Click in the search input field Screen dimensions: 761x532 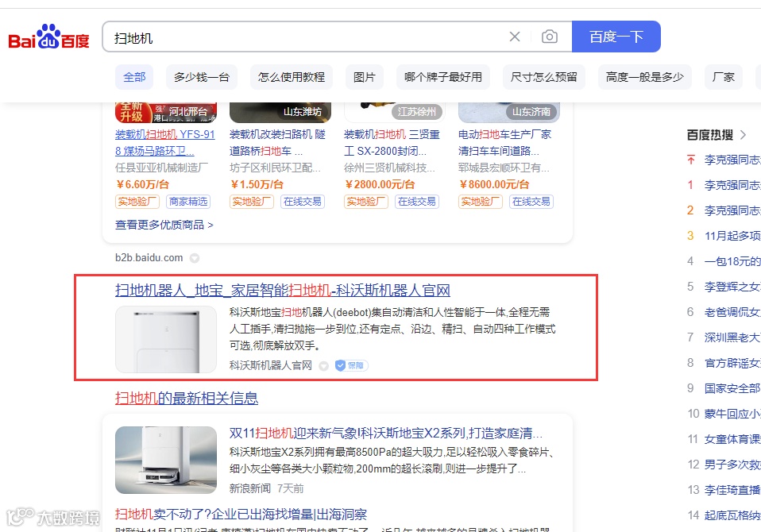pos(306,37)
